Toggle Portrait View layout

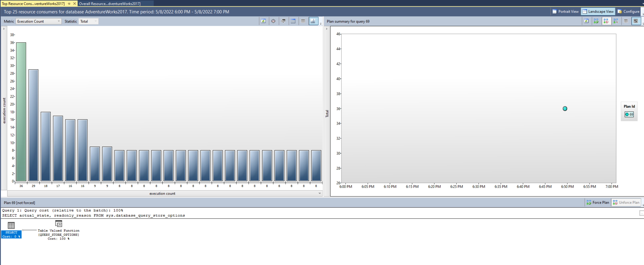pyautogui.click(x=565, y=12)
